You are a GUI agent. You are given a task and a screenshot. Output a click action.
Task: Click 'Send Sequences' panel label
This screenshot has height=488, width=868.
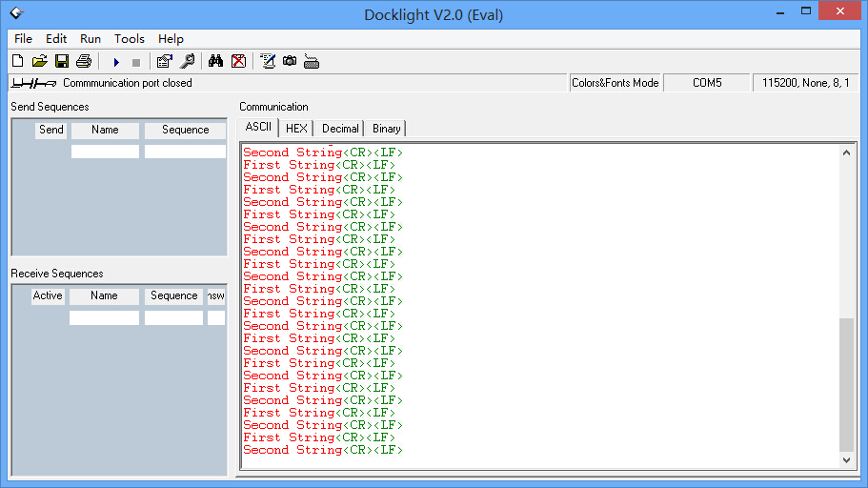point(50,107)
